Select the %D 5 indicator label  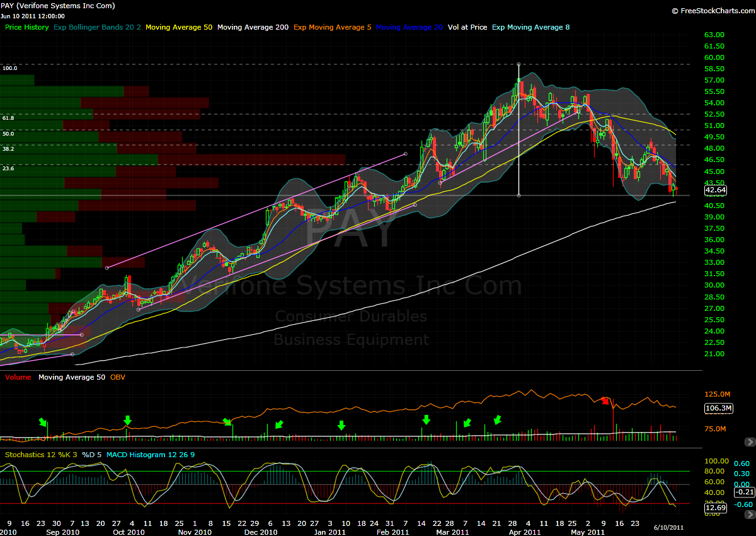(92, 454)
